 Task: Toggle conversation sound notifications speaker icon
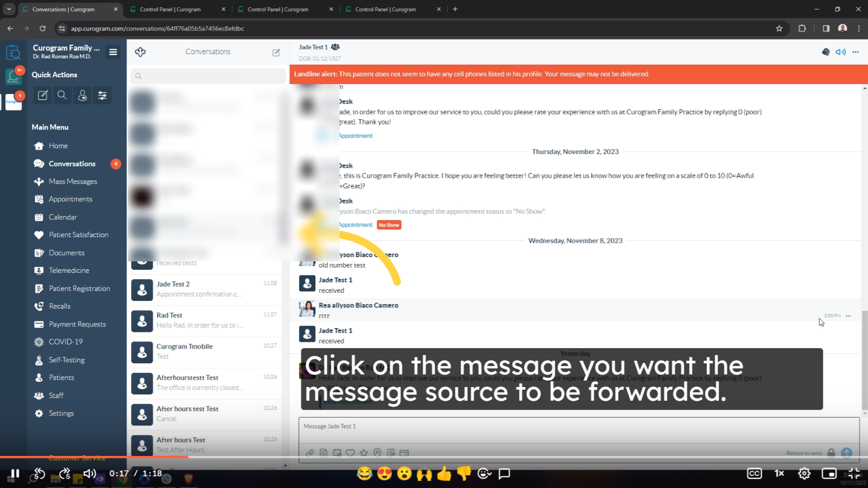(x=841, y=52)
